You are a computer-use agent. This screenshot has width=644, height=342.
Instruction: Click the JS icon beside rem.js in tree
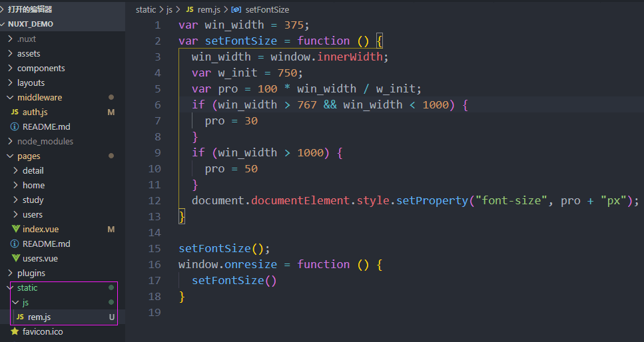pos(20,317)
